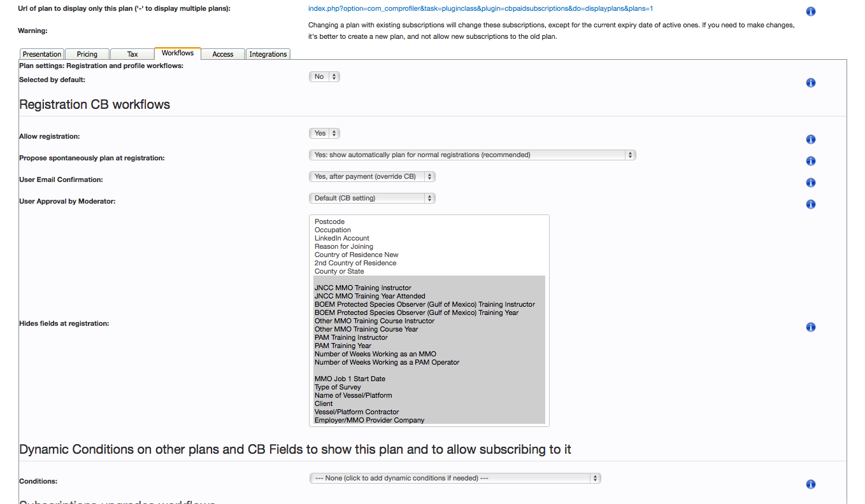
Task: Switch to the Pricing tab
Action: pos(87,54)
